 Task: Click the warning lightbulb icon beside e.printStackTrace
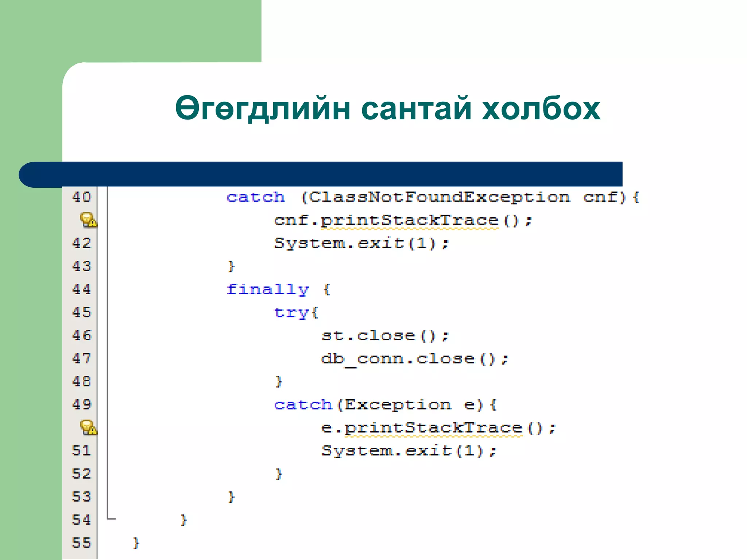click(x=88, y=427)
